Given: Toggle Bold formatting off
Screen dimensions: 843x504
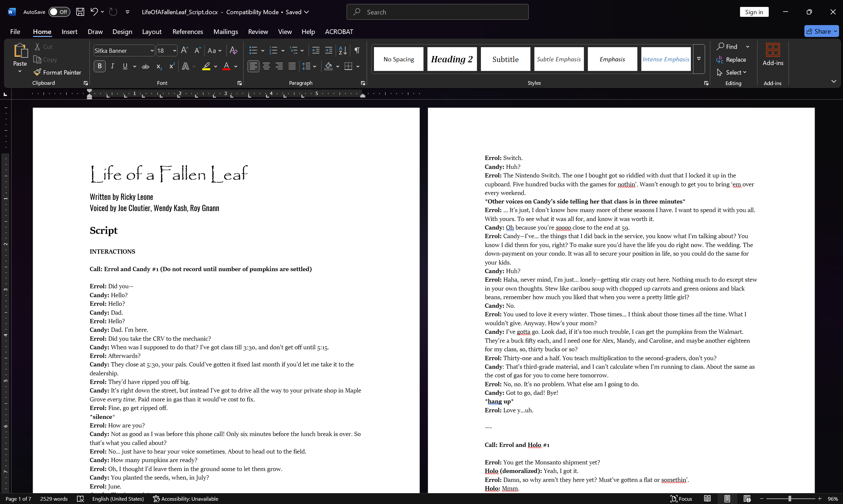Looking at the screenshot, I should point(100,66).
